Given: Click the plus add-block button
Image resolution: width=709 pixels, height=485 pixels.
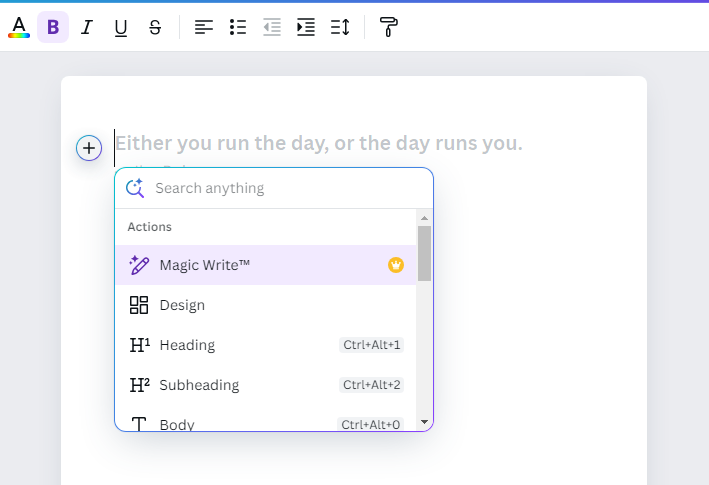Looking at the screenshot, I should pyautogui.click(x=89, y=148).
